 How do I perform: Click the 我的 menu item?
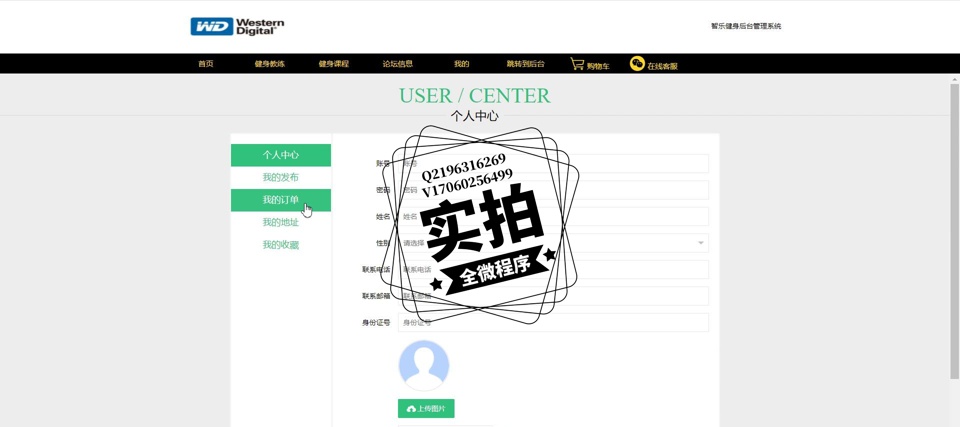[461, 64]
